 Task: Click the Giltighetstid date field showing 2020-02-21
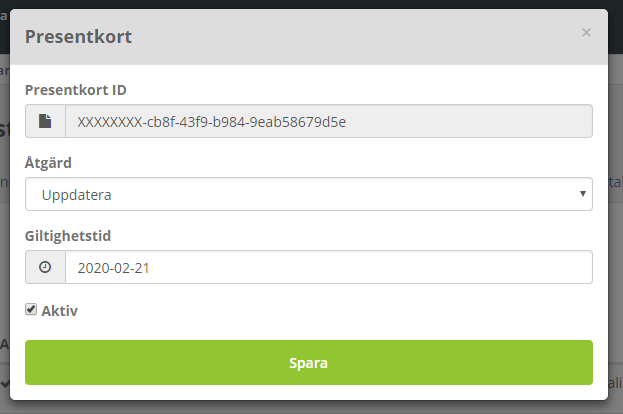[x=329, y=267]
